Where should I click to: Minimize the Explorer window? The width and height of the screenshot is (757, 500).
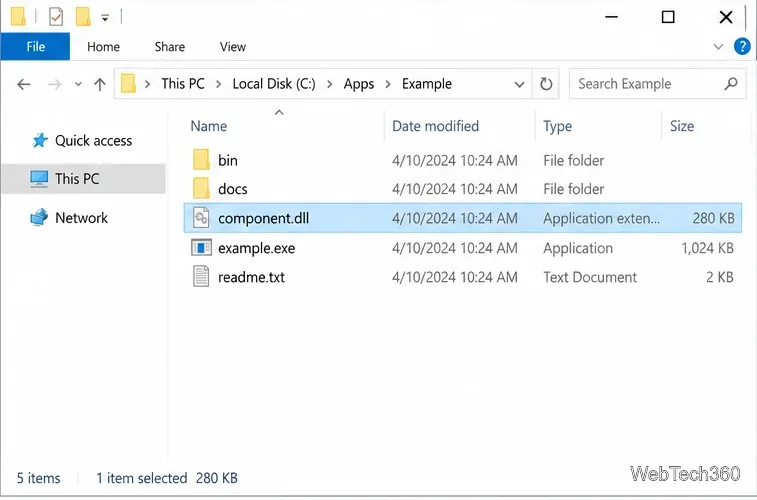pos(612,17)
